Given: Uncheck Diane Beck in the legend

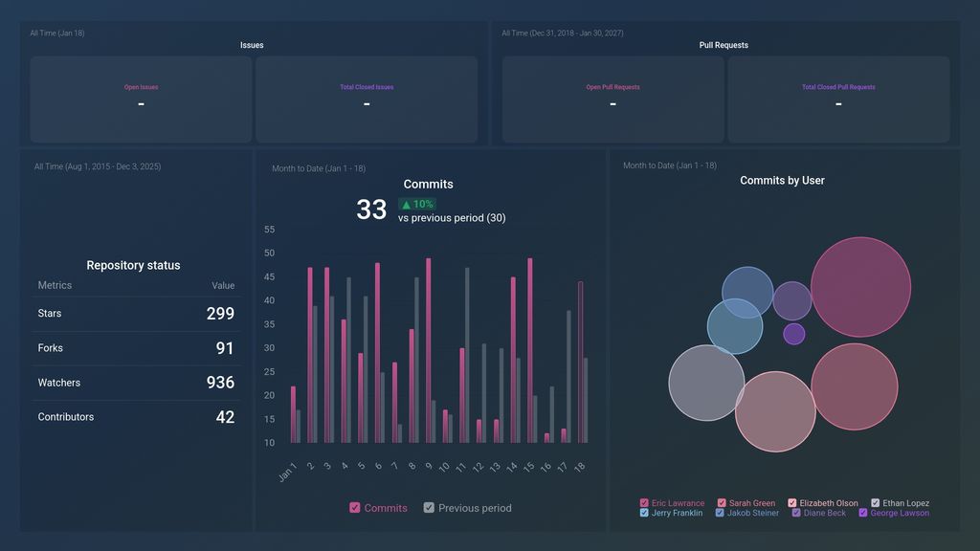Looking at the screenshot, I should 796,513.
